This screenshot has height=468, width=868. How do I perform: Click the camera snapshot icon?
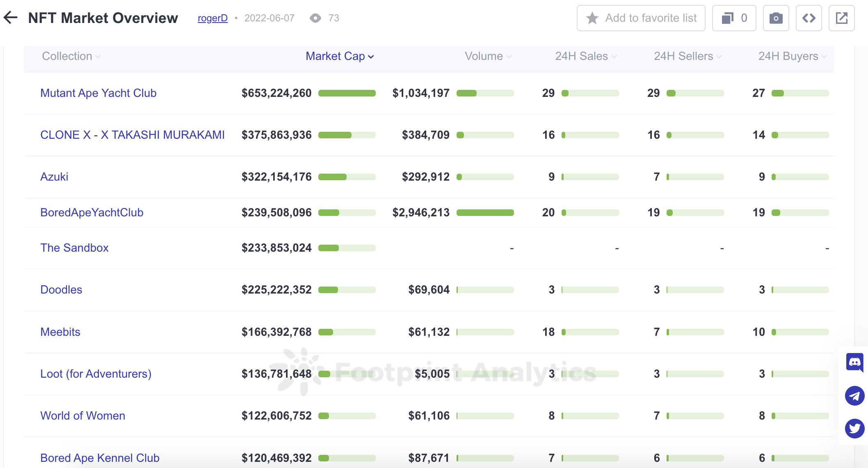[776, 18]
